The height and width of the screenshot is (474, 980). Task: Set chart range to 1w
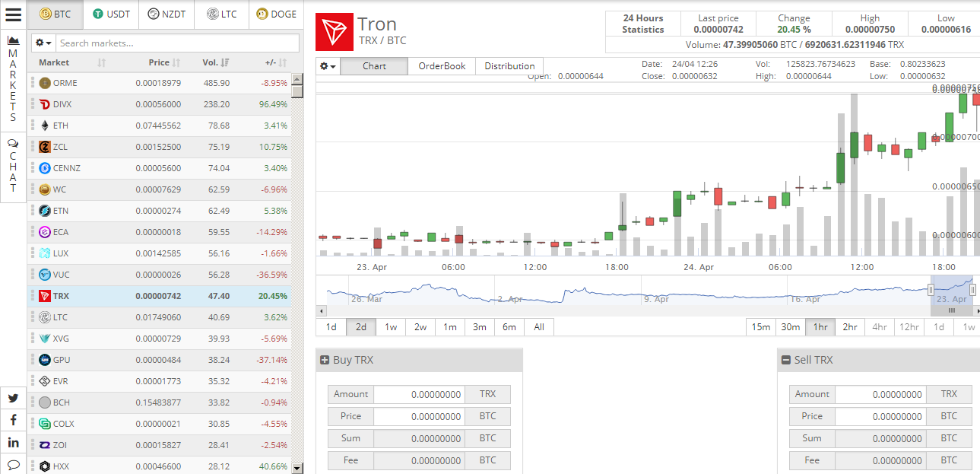tap(391, 327)
